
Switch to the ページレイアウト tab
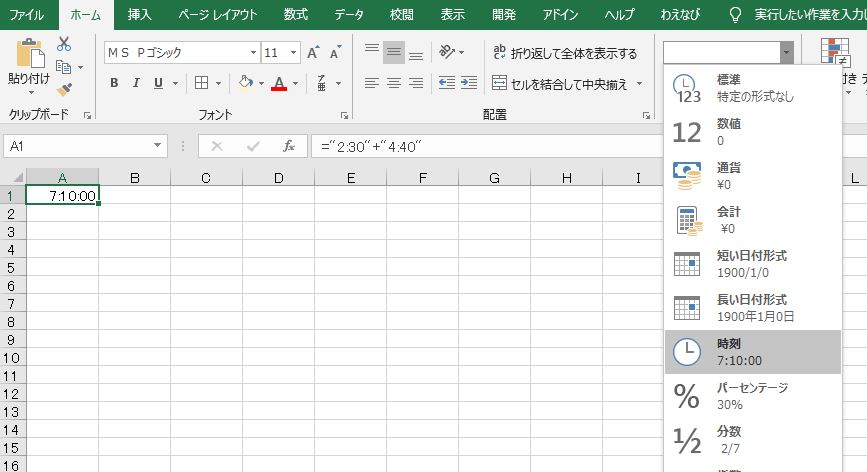pos(218,14)
